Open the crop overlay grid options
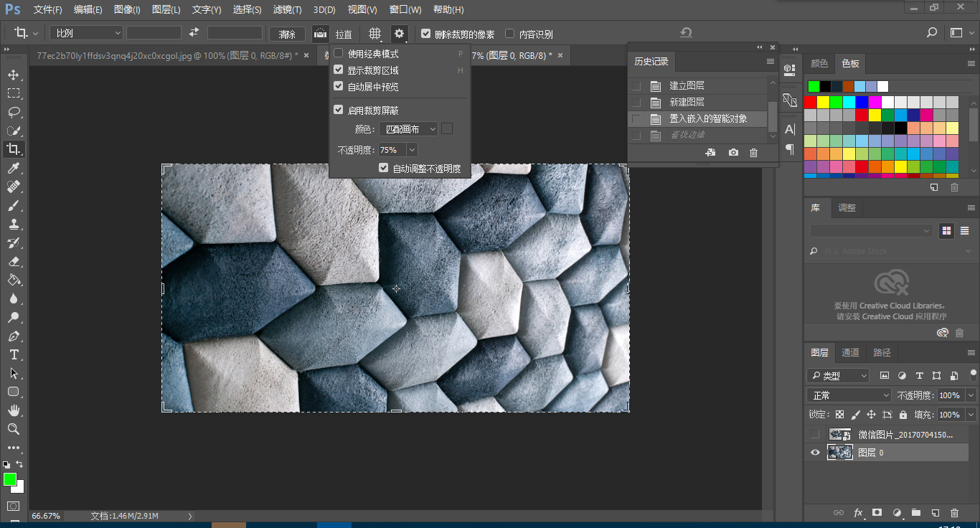 click(x=375, y=34)
